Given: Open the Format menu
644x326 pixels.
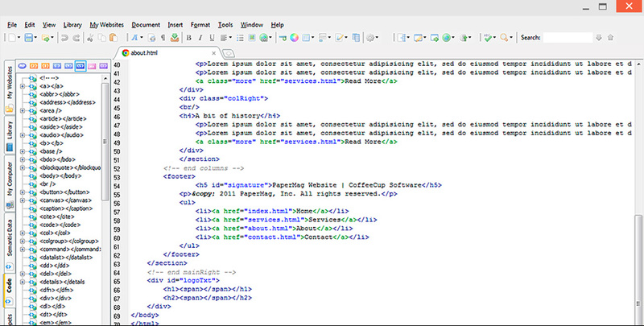Looking at the screenshot, I should (200, 25).
